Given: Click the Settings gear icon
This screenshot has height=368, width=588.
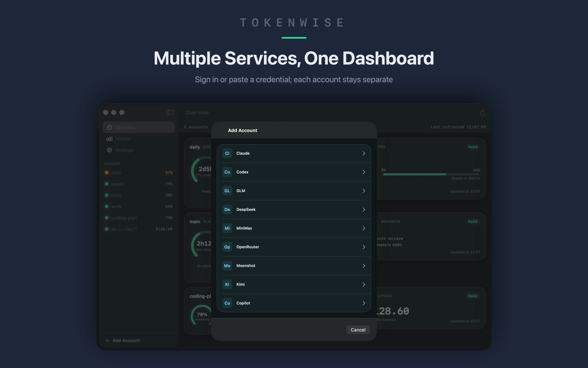Looking at the screenshot, I should click(109, 150).
